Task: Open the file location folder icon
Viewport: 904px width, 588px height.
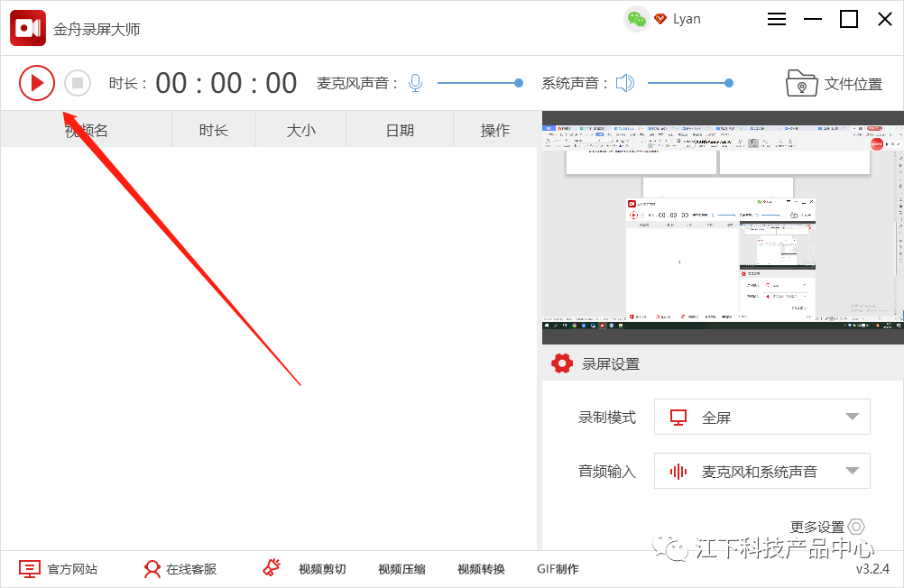Action: tap(801, 83)
